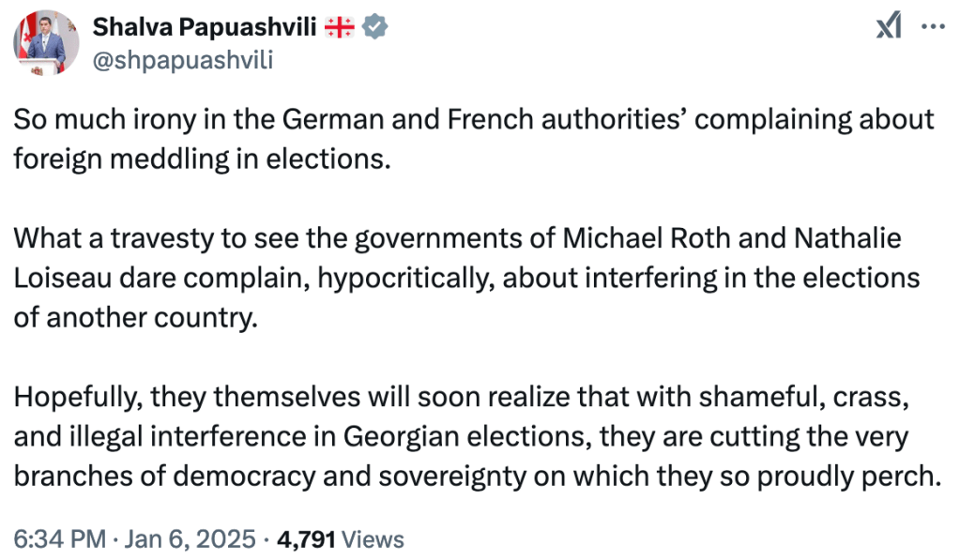Click the display name Shalva Papuashvili
The width and height of the screenshot is (960, 560).
204,28
